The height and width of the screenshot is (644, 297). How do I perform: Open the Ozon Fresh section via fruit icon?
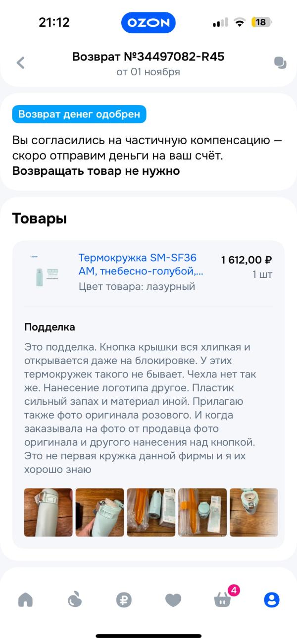click(75, 600)
